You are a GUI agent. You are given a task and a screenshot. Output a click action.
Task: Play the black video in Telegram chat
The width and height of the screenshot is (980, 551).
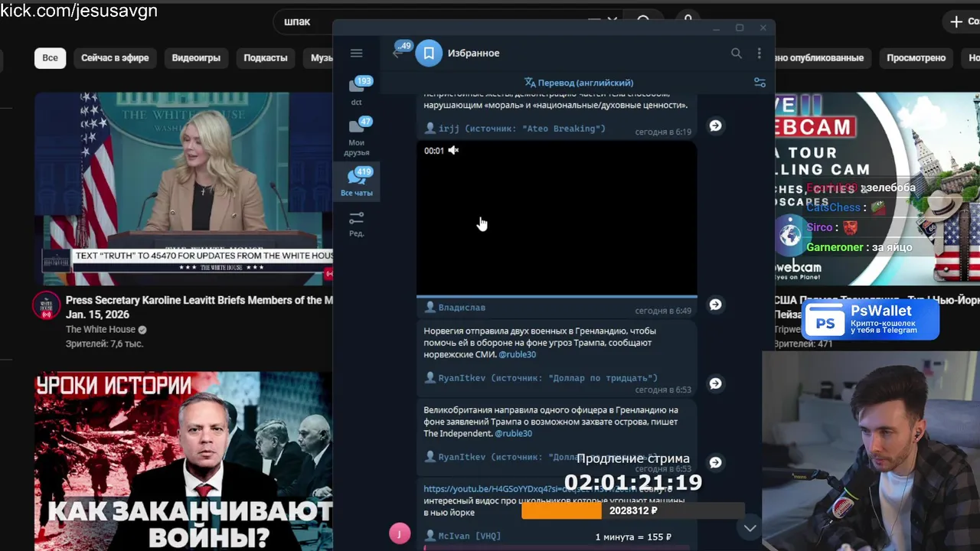(557, 218)
